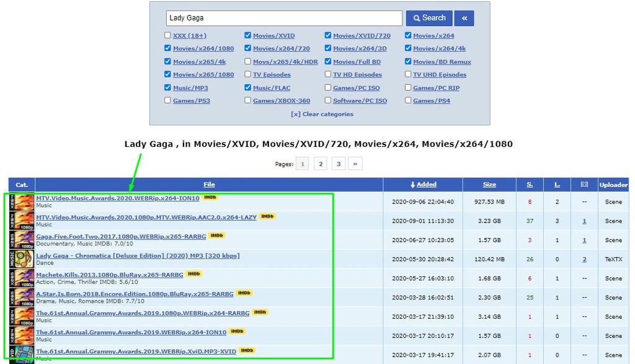Screen dimensions: 635x364
Task: Uncheck Movies/x264/1080 category checkbox
Action: [167, 48]
